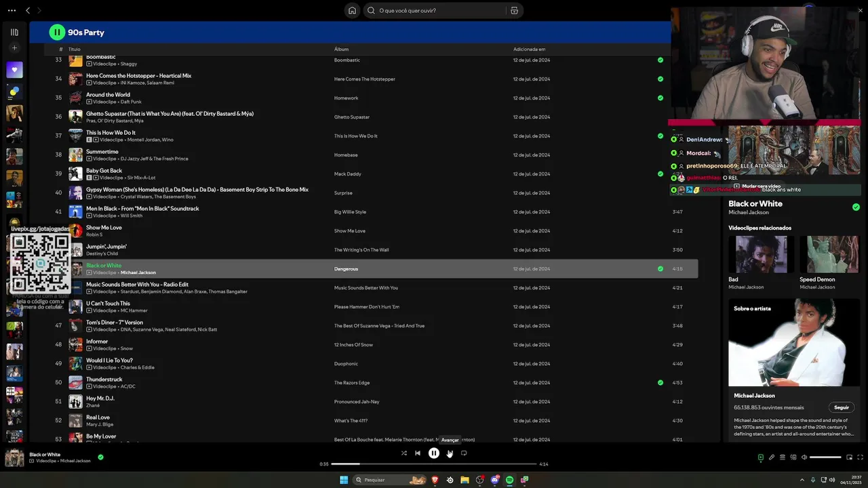
Task: Click Mudar para vídeo button
Action: (x=757, y=186)
